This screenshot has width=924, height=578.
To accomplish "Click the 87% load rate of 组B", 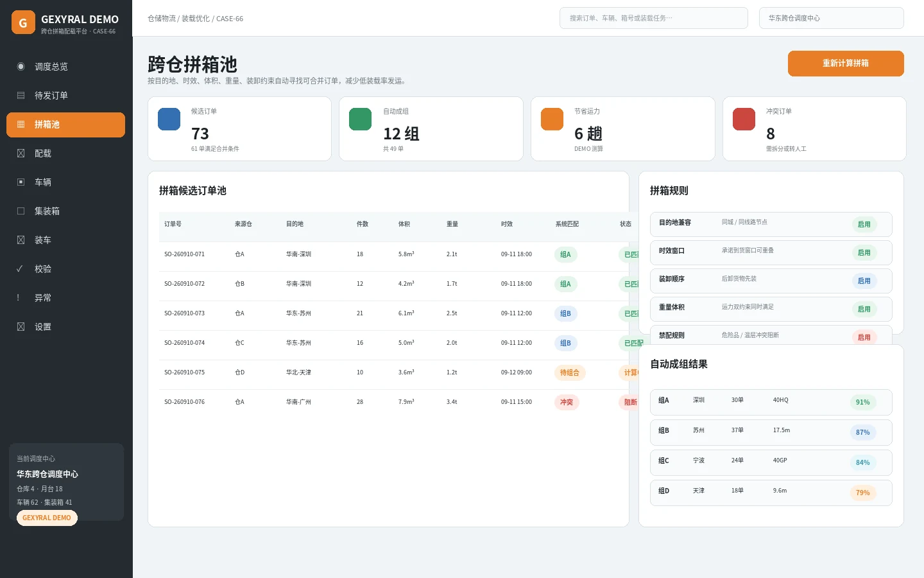I will click(x=863, y=433).
